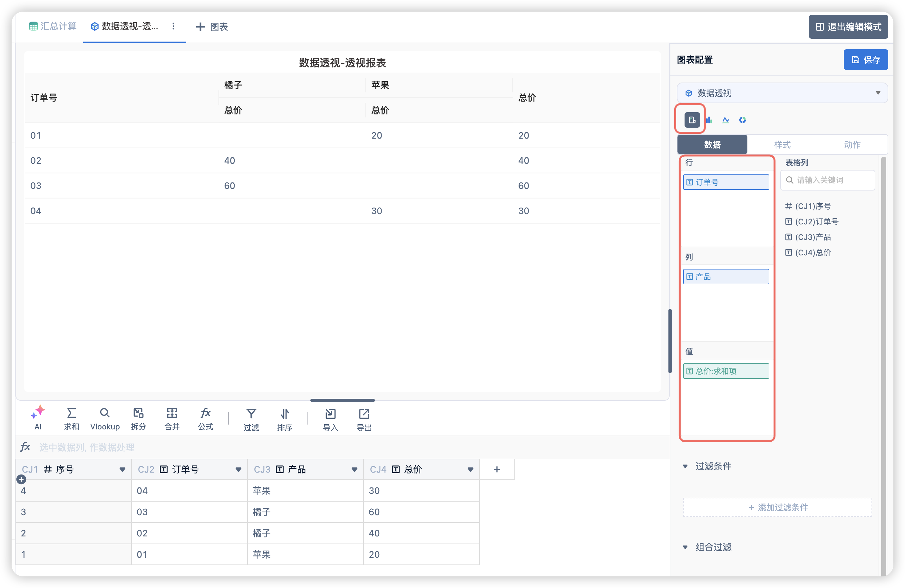
Task: Click cell 04 in the 订单号 data column
Action: [190, 491]
